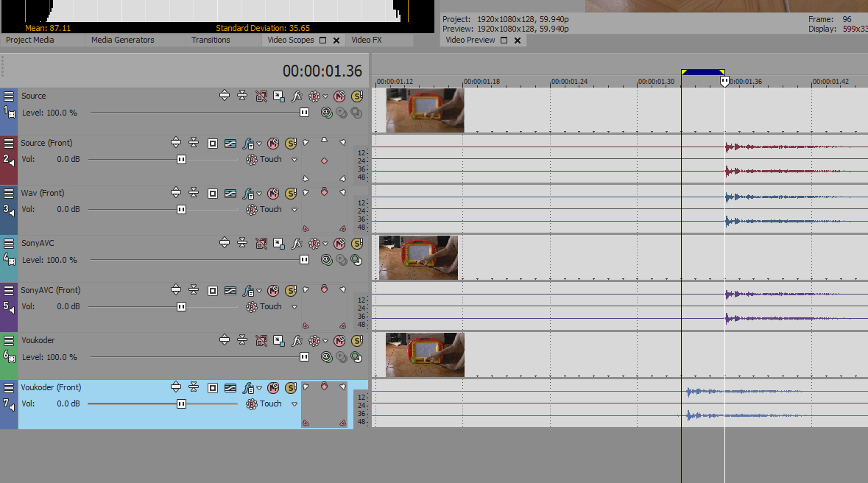Open the Transitions tab
Image resolution: width=868 pixels, height=483 pixels.
pos(211,40)
